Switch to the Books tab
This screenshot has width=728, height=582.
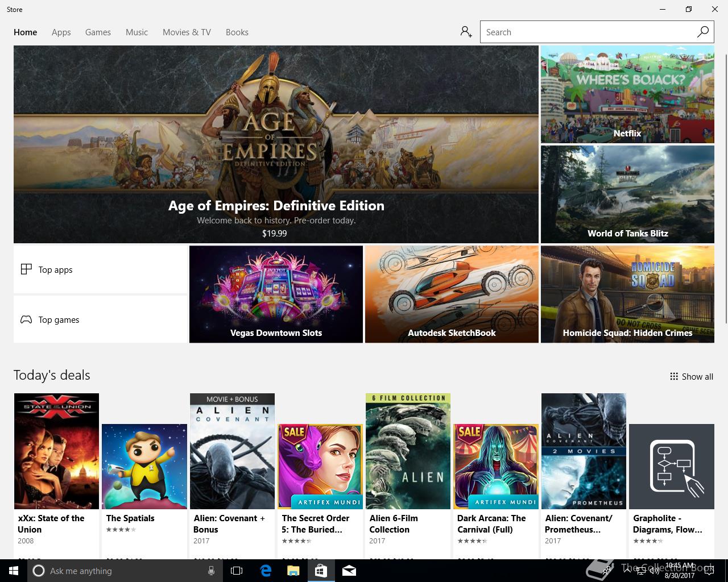(x=237, y=32)
